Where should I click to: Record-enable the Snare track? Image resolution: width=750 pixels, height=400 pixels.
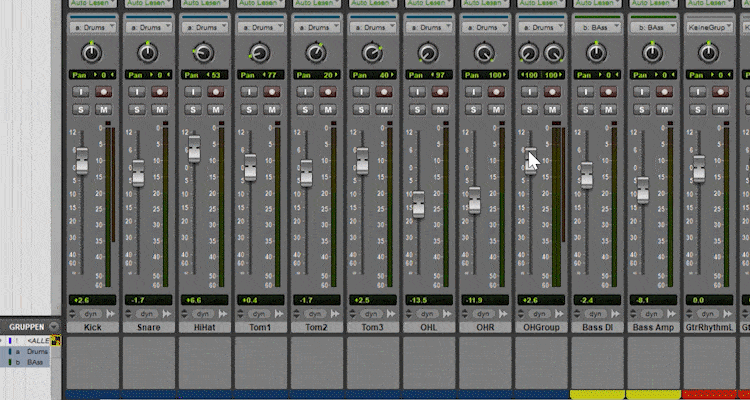click(x=159, y=92)
